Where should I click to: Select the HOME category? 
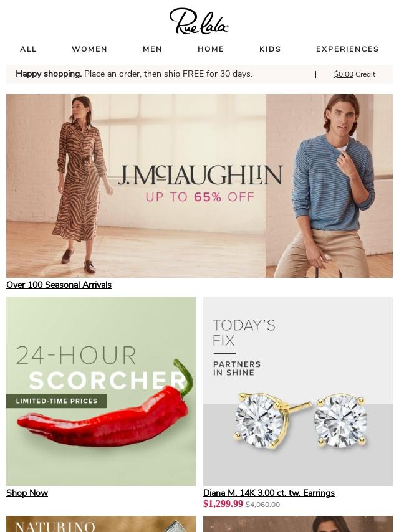[x=211, y=49]
